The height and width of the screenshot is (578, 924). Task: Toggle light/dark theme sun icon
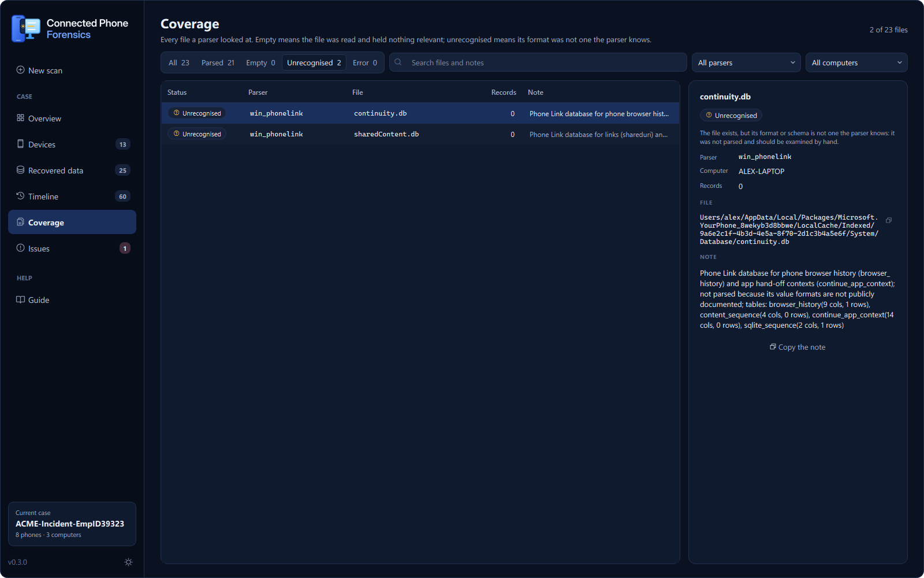(128, 562)
